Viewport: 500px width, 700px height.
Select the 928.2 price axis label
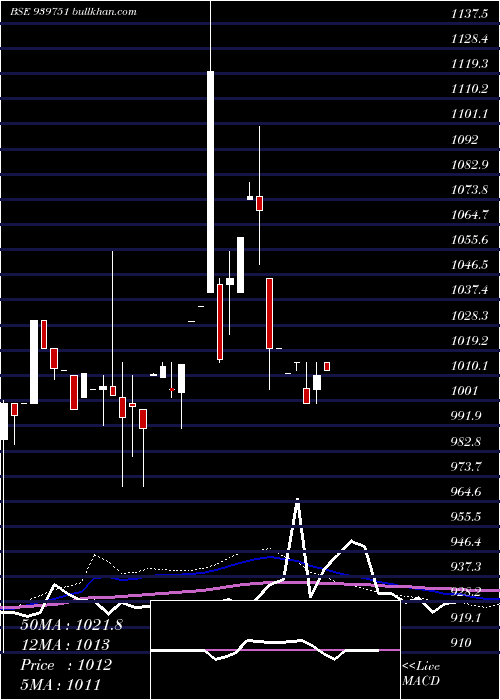[467, 592]
